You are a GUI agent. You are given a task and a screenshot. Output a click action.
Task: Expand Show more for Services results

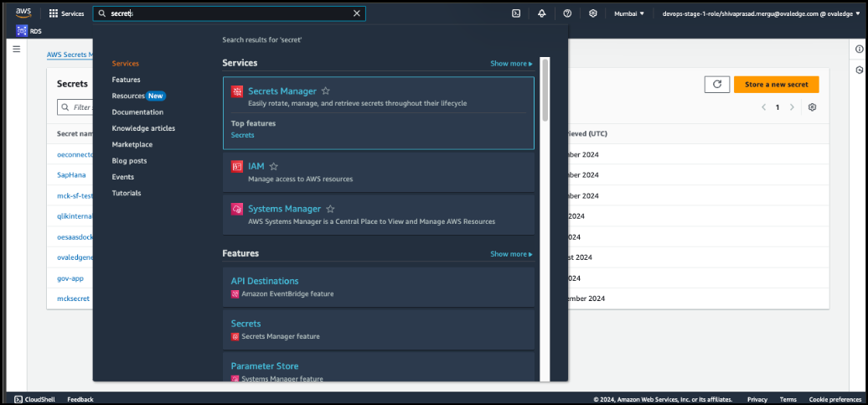[511, 64]
